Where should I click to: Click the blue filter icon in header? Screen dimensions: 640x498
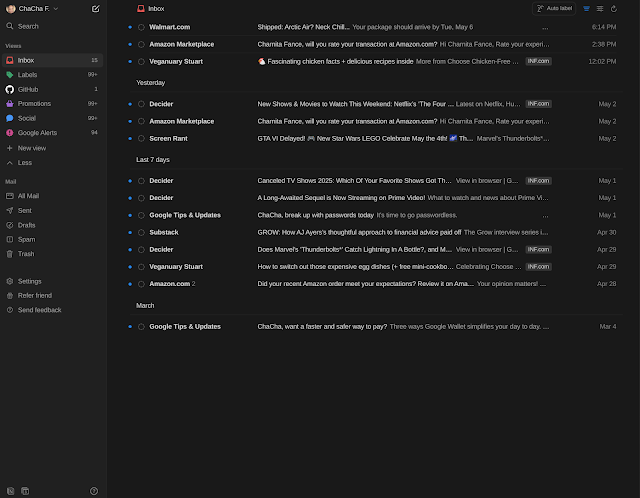[587, 9]
